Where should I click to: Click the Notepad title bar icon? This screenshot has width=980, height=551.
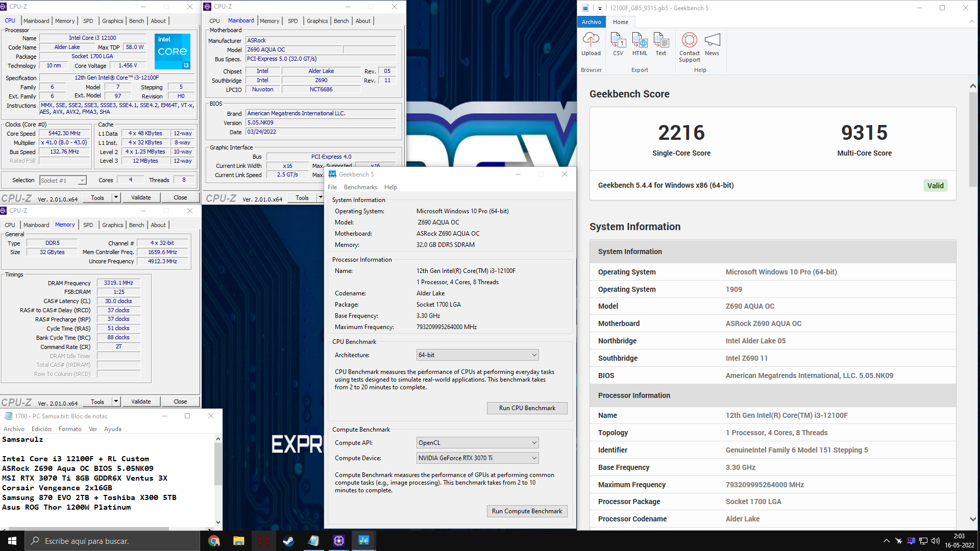pos(8,416)
